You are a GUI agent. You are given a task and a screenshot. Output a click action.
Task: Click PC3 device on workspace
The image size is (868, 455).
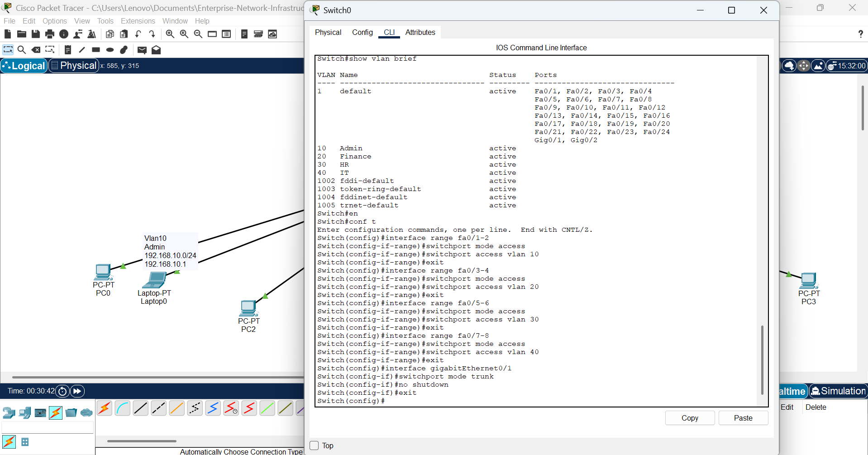coord(809,281)
